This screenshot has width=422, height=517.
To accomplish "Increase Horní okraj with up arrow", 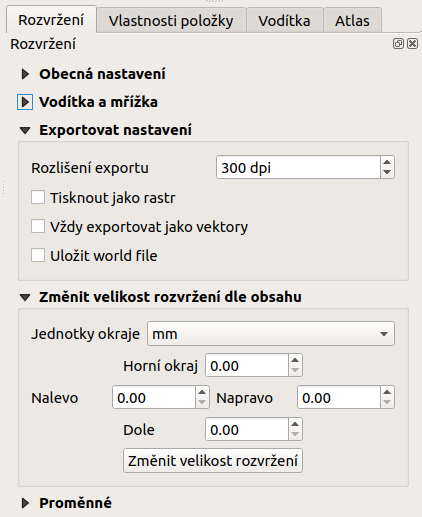I will pyautogui.click(x=295, y=360).
